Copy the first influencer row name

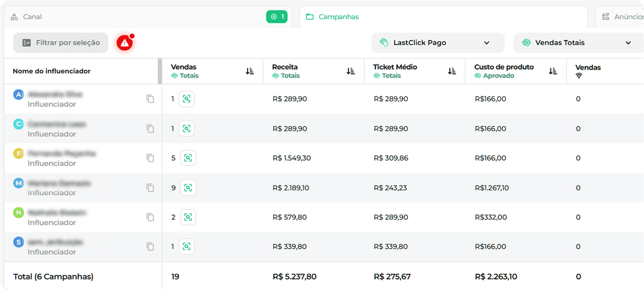click(150, 99)
